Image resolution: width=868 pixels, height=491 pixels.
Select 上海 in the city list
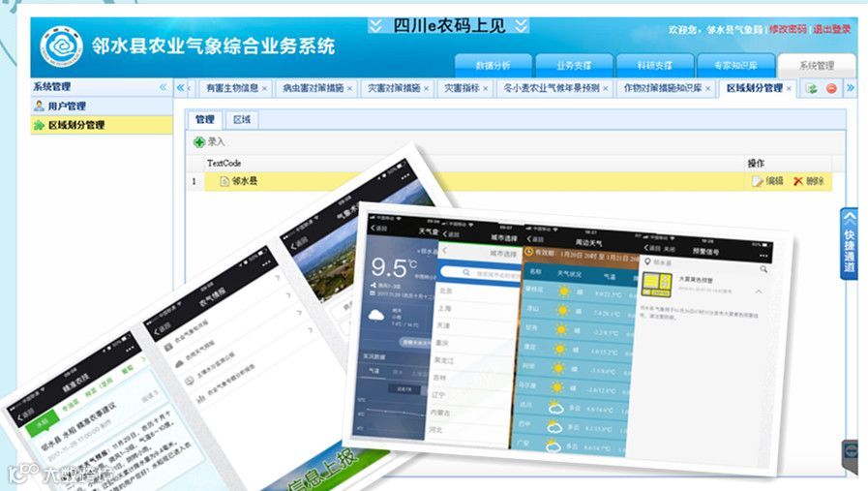point(444,309)
